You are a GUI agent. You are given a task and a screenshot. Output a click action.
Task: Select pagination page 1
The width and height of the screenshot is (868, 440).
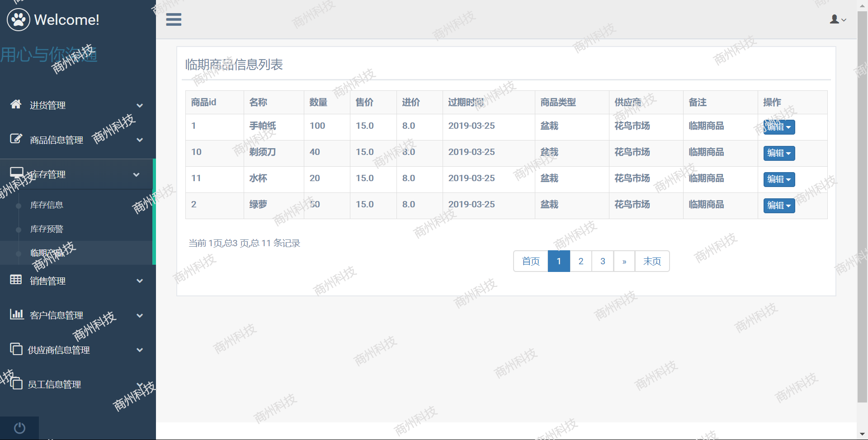click(x=559, y=261)
